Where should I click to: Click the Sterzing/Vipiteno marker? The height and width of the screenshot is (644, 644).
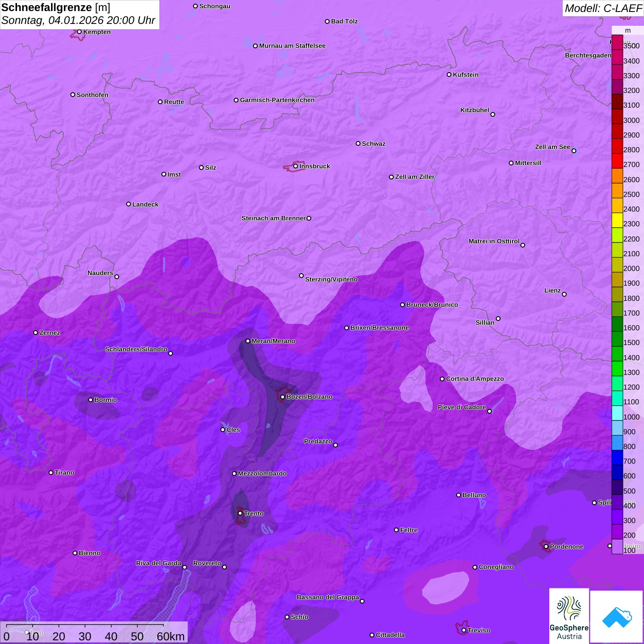(x=302, y=276)
